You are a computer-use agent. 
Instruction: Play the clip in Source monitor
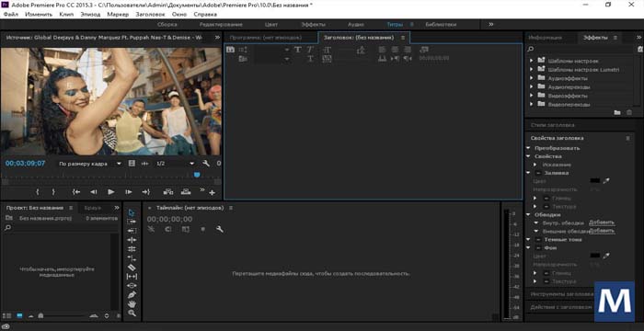click(111, 192)
